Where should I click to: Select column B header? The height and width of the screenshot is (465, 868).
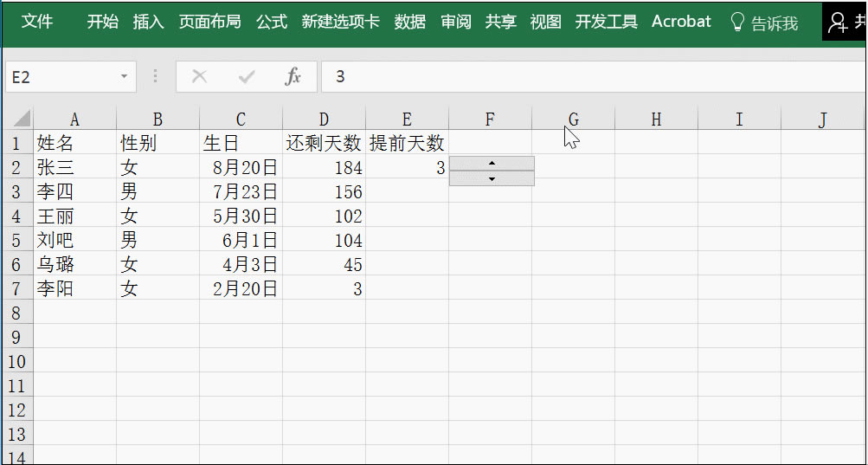(158, 119)
